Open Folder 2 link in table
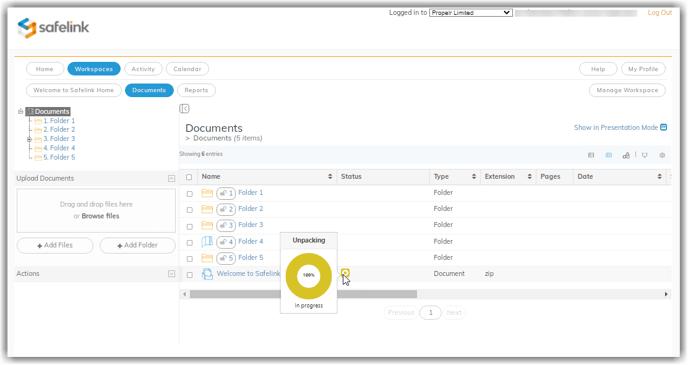 click(251, 208)
